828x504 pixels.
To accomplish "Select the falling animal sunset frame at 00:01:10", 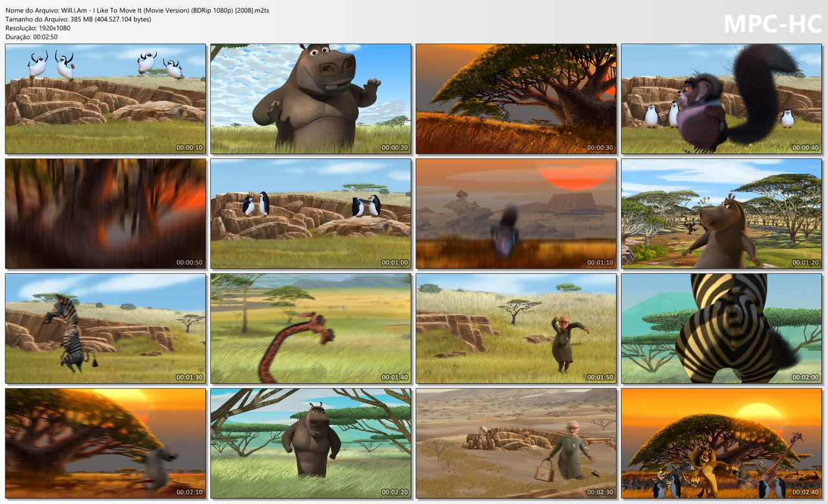I will pyautogui.click(x=515, y=214).
